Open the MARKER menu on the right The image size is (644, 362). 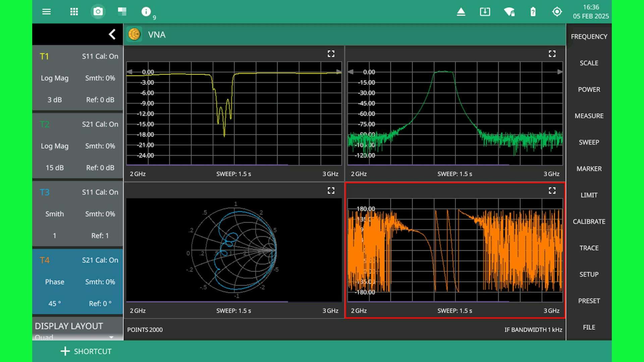589,169
